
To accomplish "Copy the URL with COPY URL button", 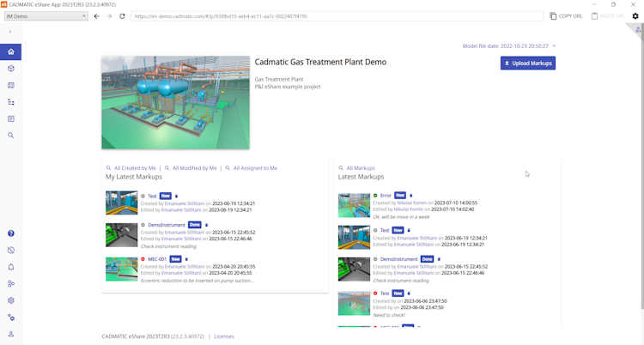I will click(566, 16).
